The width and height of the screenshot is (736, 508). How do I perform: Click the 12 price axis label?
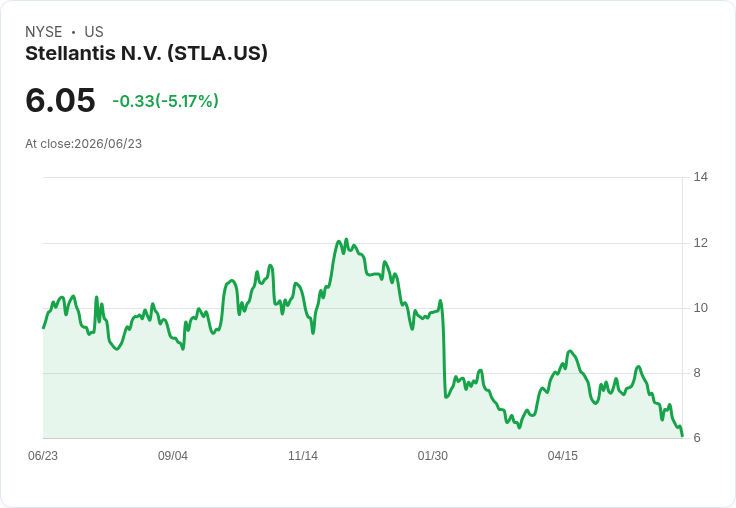tap(701, 243)
